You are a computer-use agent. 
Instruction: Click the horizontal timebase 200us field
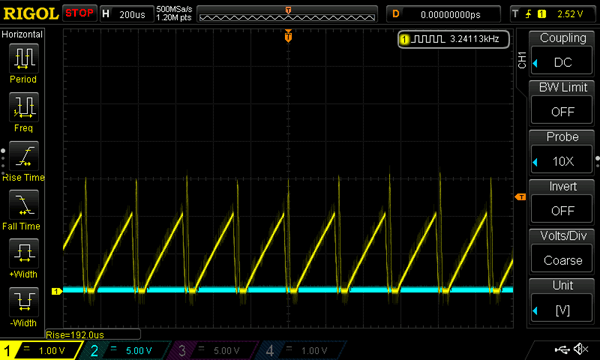coord(127,14)
